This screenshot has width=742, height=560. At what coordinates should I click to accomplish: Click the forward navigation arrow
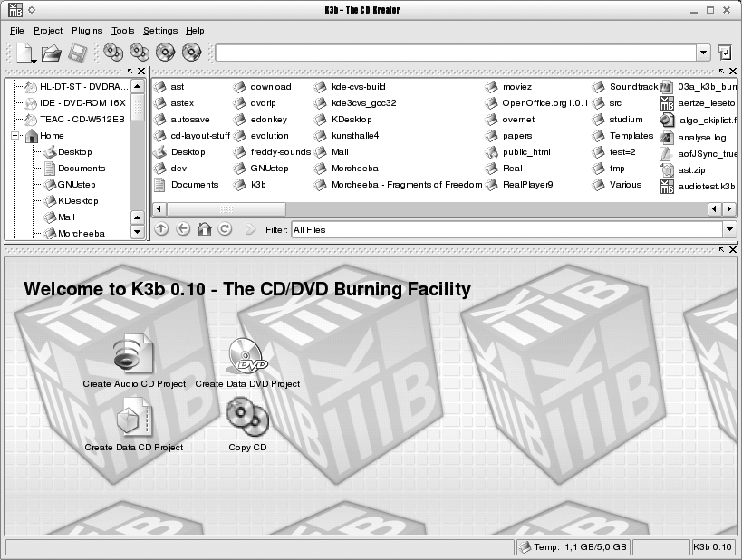[249, 229]
